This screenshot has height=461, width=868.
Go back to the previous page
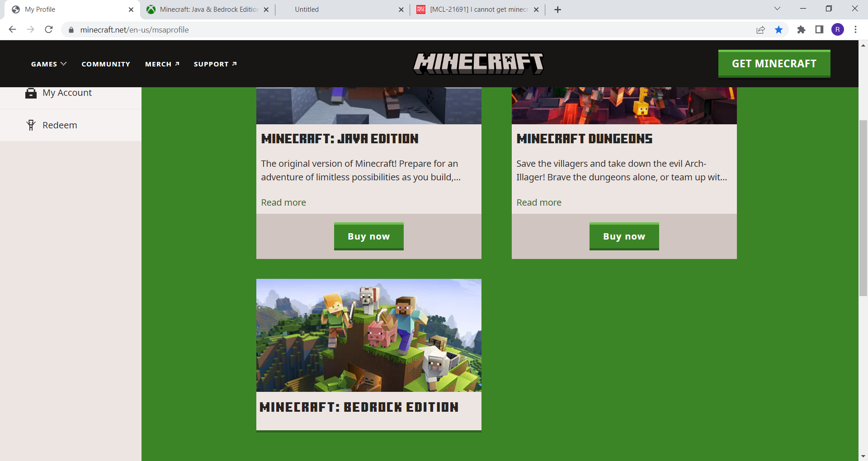12,29
